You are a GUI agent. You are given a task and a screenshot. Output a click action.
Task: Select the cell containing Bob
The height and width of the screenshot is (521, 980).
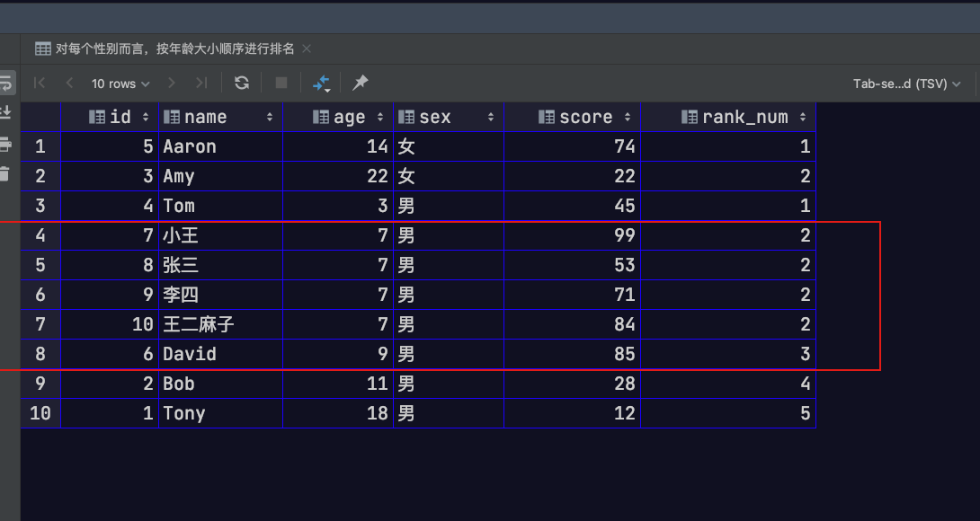tap(221, 384)
